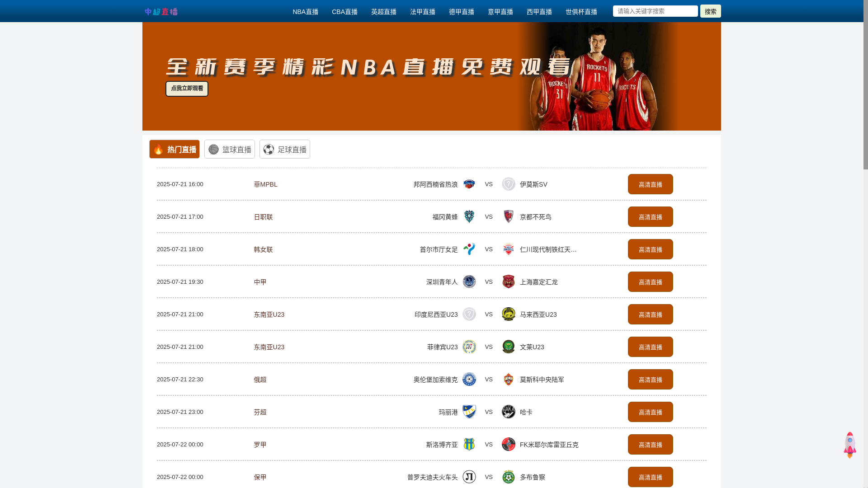Click 高清直播 for the 韩女联 match
Screen dimensions: 868x488
651,249
